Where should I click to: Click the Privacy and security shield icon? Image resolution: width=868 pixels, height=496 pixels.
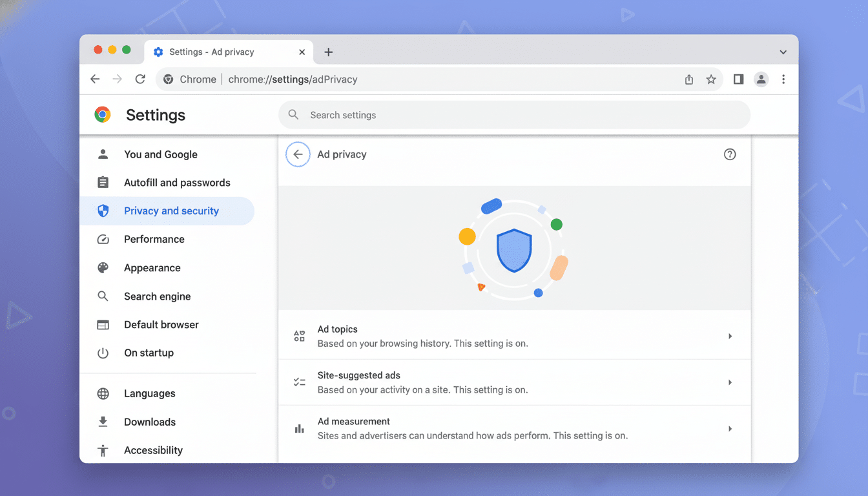click(x=103, y=211)
